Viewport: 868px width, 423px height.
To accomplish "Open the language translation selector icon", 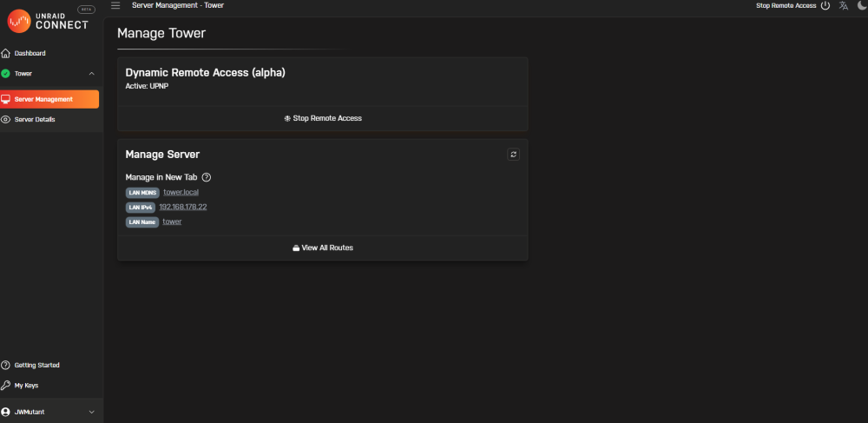I will (x=844, y=5).
